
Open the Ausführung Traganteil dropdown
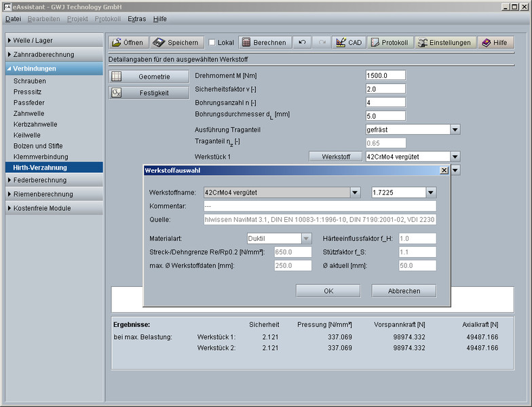point(455,130)
